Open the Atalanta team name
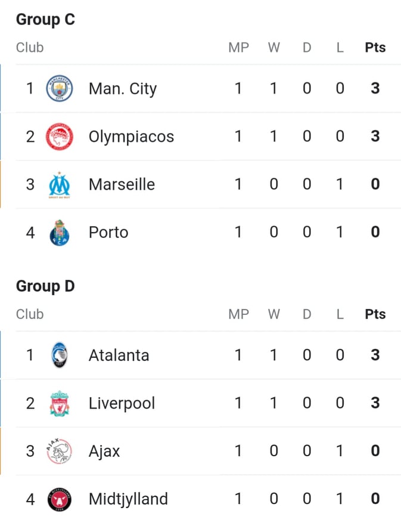This screenshot has width=401, height=532. (x=119, y=355)
